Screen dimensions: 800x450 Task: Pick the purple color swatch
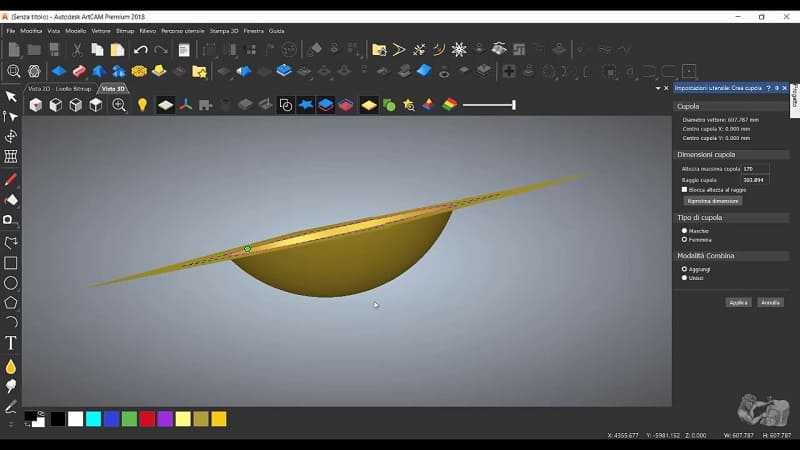165,419
